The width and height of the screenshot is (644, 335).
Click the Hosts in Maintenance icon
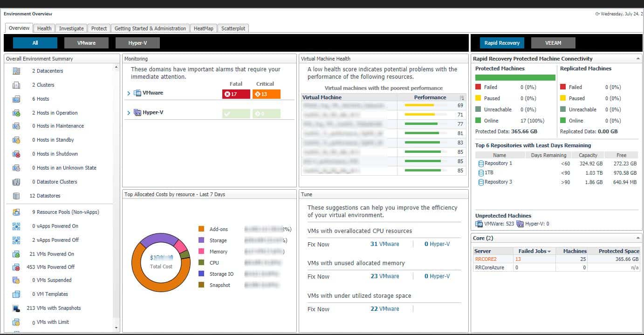(x=16, y=126)
